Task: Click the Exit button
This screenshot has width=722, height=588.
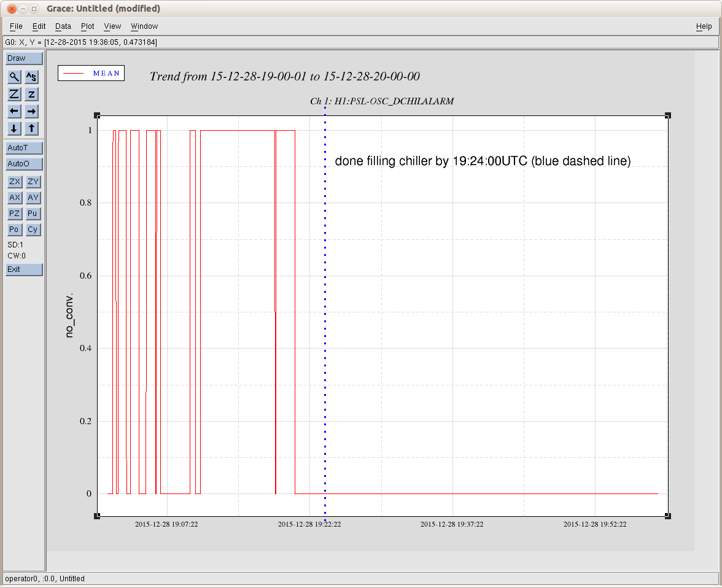Action: click(24, 269)
